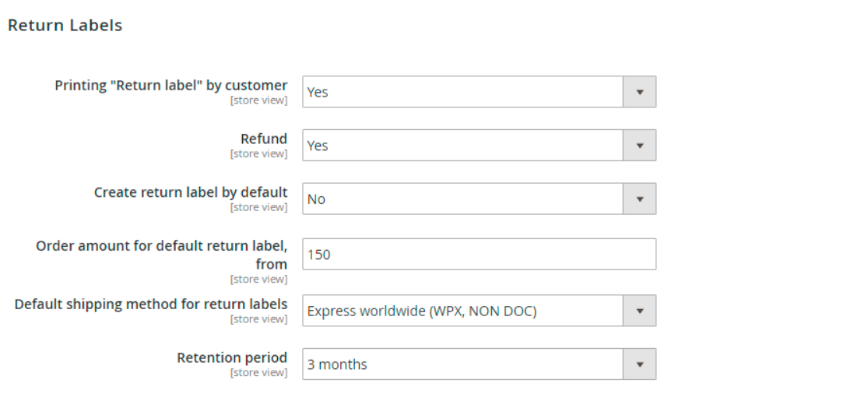The image size is (868, 394).
Task: Open the Retention period dropdown arrow
Action: (639, 364)
